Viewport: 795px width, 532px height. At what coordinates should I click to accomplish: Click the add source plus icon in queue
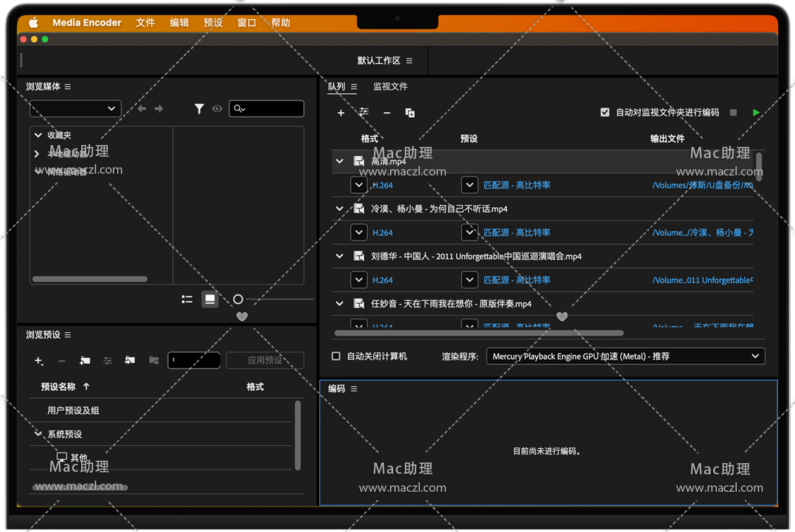tap(340, 113)
